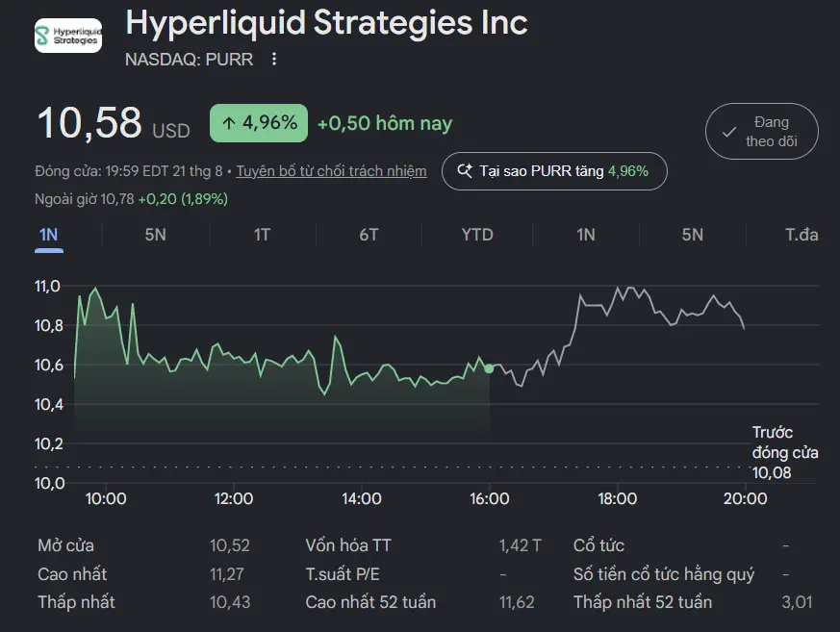Image resolution: width=840 pixels, height=632 pixels.
Task: Click the Cao nhất 52 tuần value 11,62
Action: pos(517,602)
